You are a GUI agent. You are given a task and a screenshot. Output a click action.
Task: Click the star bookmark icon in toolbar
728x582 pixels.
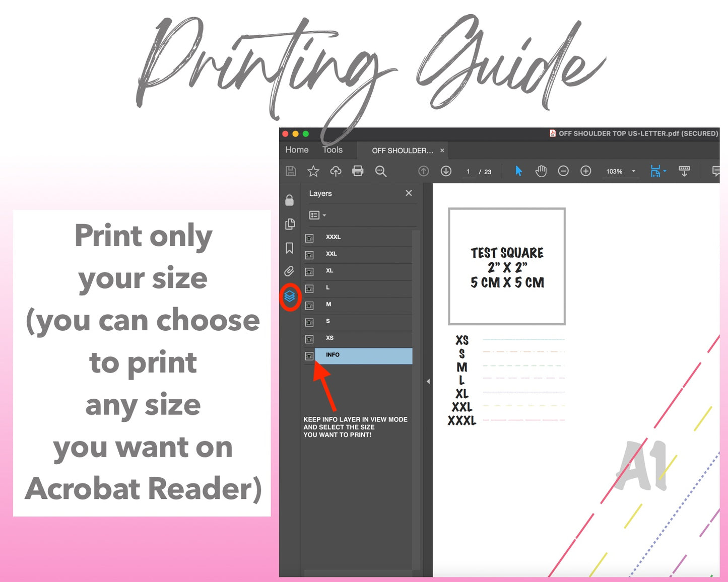pos(313,171)
